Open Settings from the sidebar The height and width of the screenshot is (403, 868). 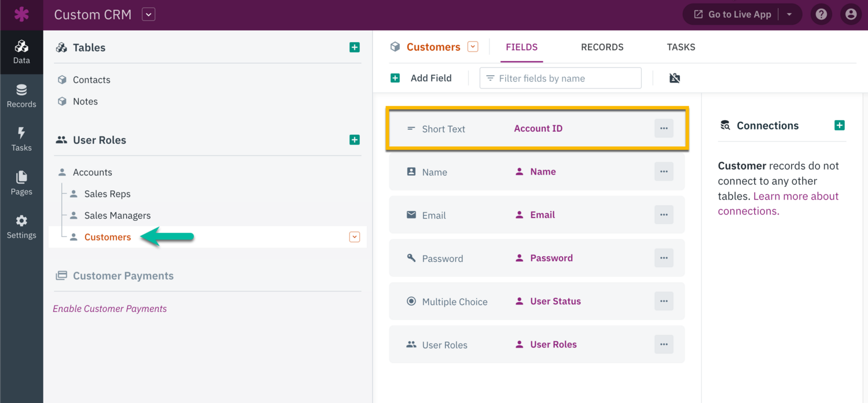[21, 227]
